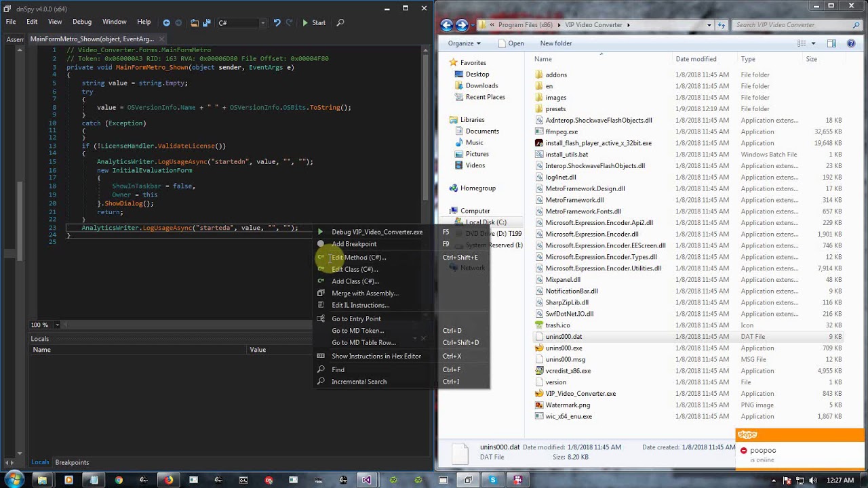Choose Go to MD Token in context menu
This screenshot has width=868, height=488.
pos(357,331)
